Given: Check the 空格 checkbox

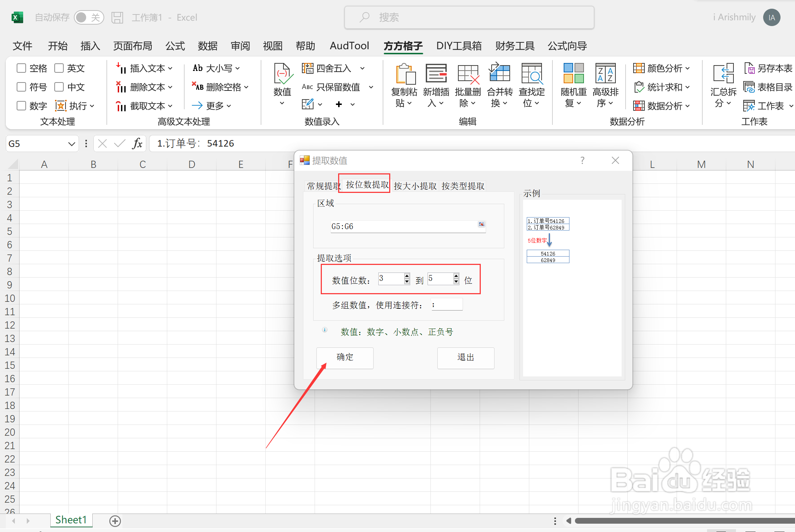Looking at the screenshot, I should [x=21, y=68].
